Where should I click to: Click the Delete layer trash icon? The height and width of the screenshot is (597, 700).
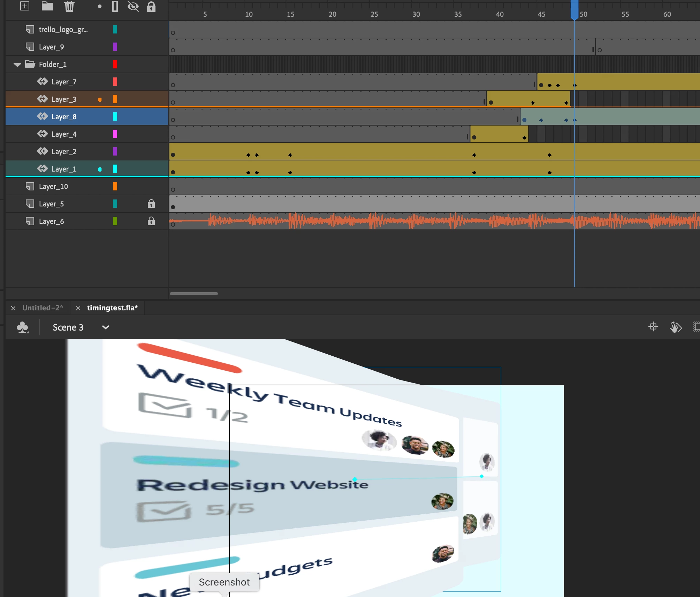69,6
